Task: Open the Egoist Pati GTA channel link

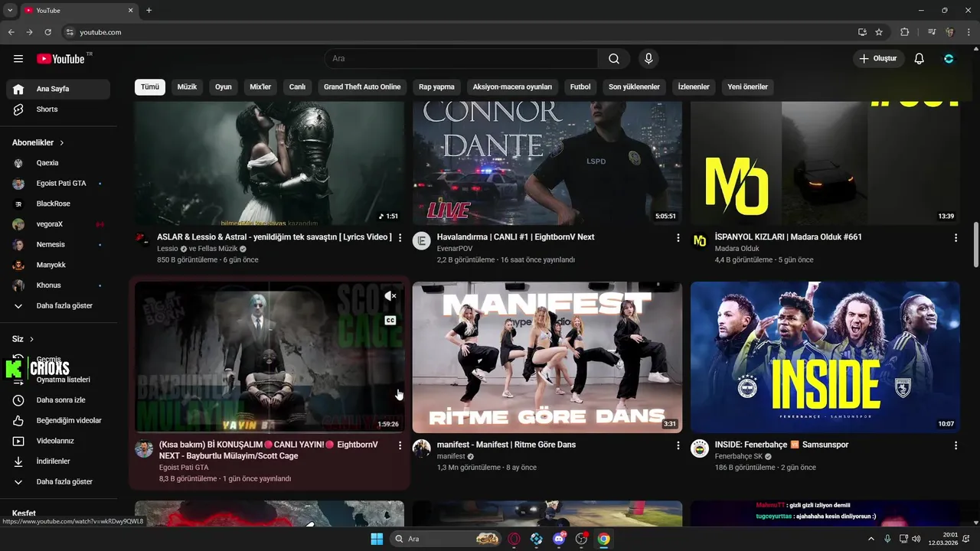Action: [x=184, y=468]
